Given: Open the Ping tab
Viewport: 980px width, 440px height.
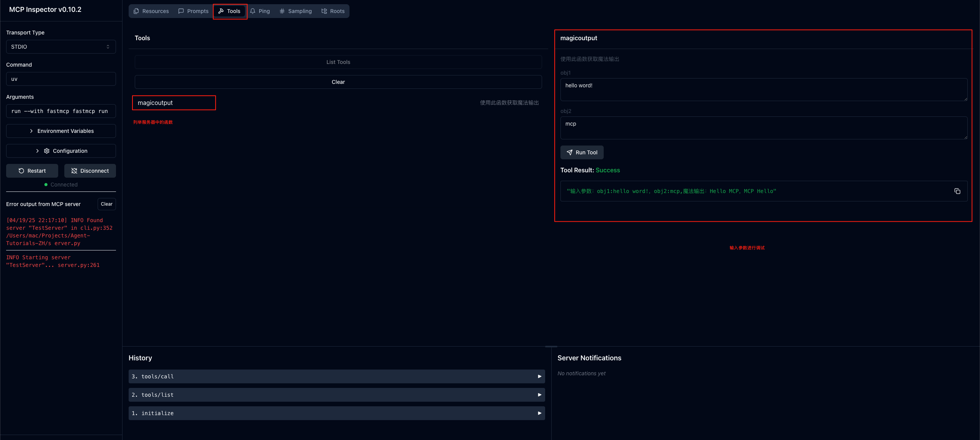Looking at the screenshot, I should [260, 11].
